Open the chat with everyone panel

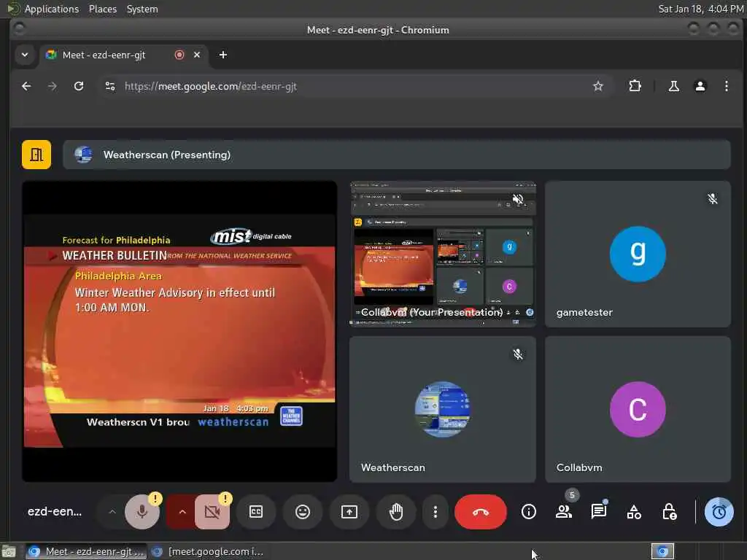598,512
